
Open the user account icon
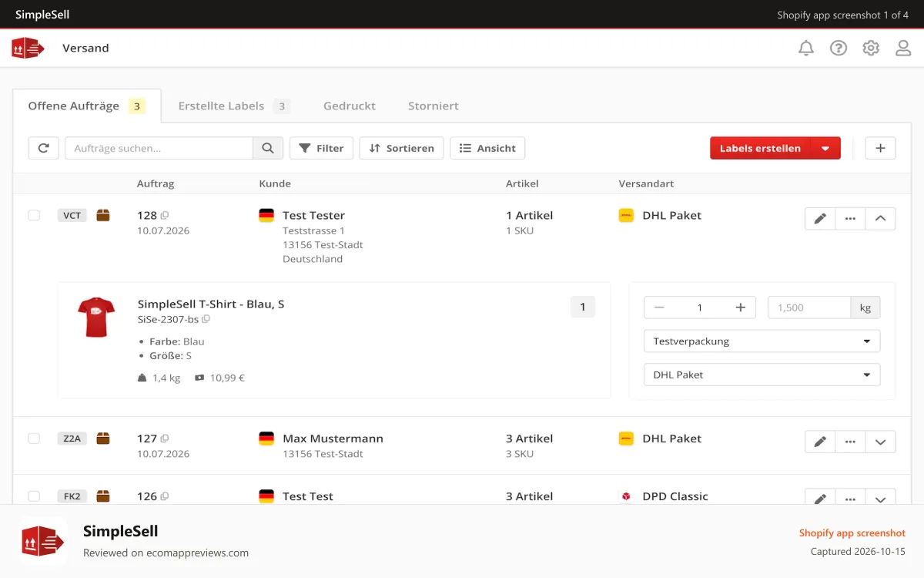click(x=903, y=48)
